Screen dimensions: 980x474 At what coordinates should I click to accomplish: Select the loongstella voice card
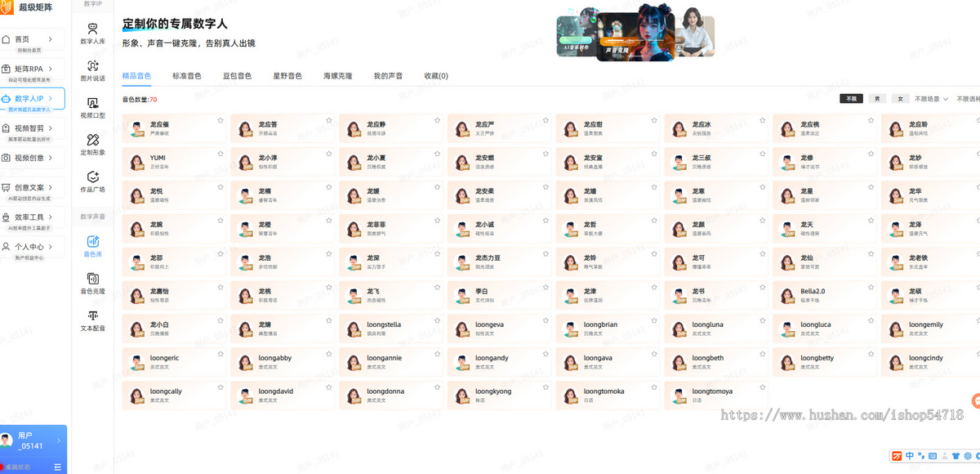[x=390, y=329]
